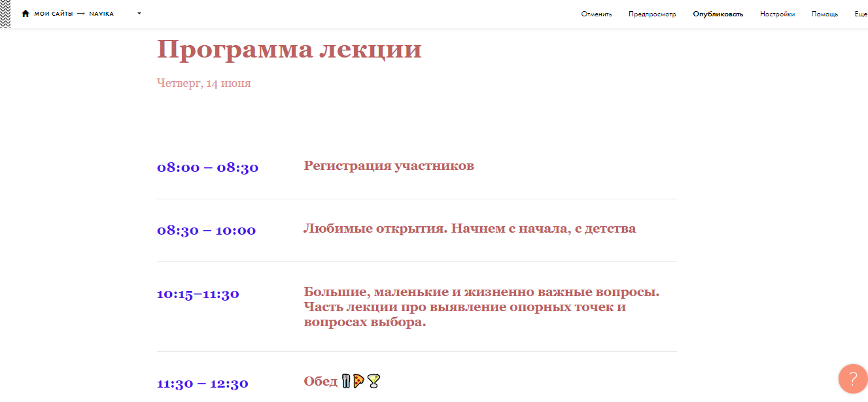Click the pizza slice emoji
The width and height of the screenshot is (868, 402).
(x=359, y=381)
